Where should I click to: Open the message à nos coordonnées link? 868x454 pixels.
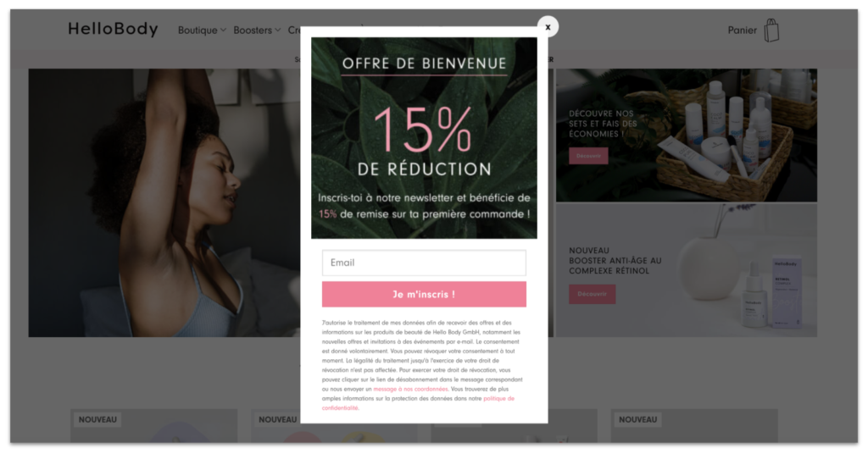pos(410,389)
